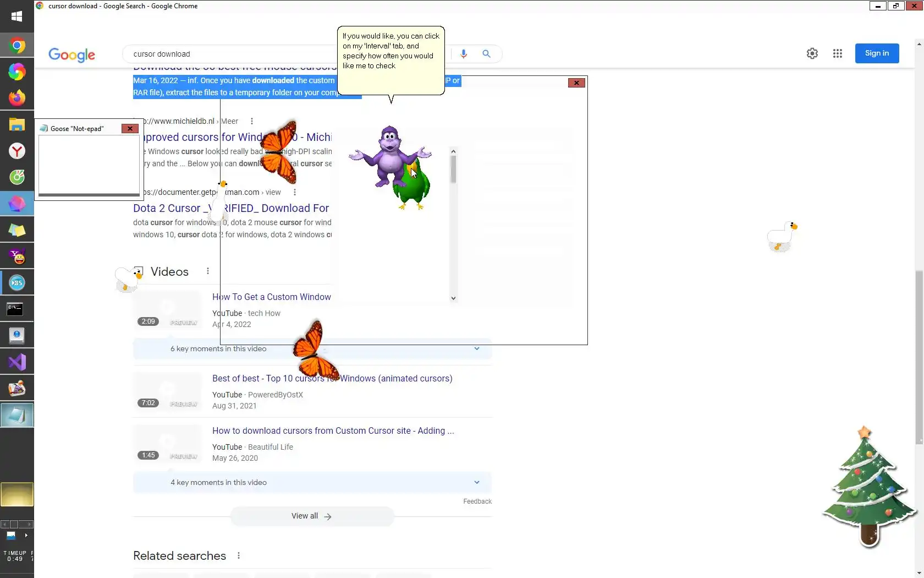This screenshot has height=578, width=924.
Task: Click the goose on the right side
Action: coord(782,237)
